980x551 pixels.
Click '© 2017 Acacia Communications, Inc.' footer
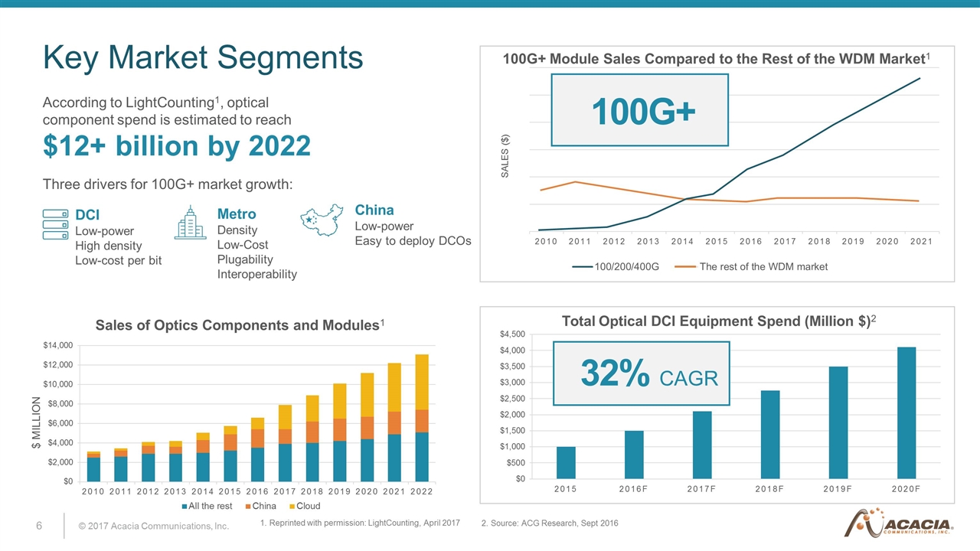154,527
